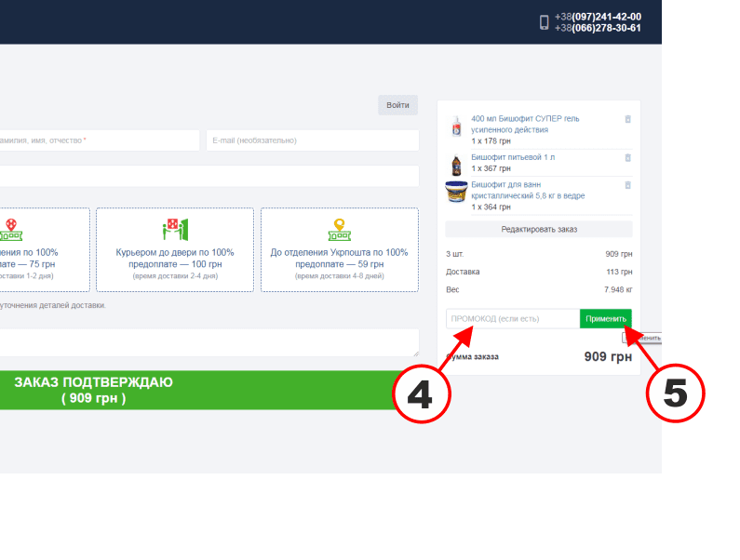The height and width of the screenshot is (560, 740).
Task: Click Редактировать заказ button
Action: pos(539,229)
